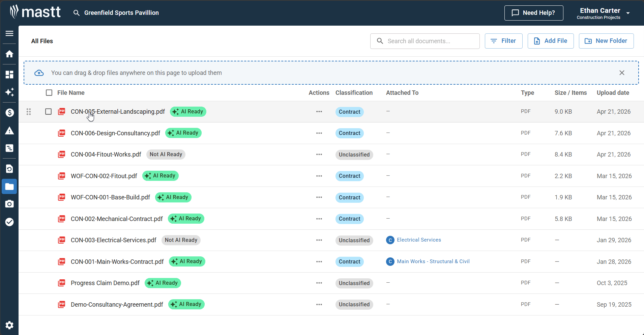Image resolution: width=644 pixels, height=335 pixels.
Task: Create a New Folder
Action: (606, 41)
